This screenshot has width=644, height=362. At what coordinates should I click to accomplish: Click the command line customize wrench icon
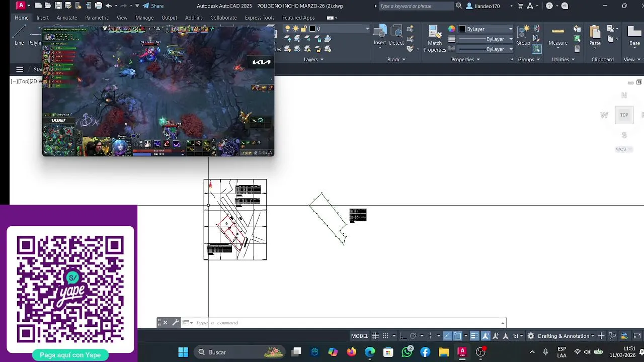click(175, 323)
